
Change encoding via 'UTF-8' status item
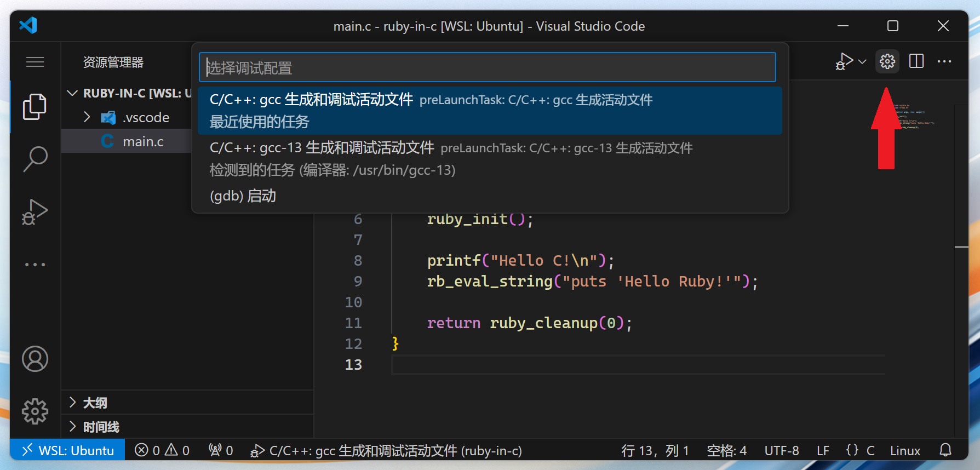pos(782,450)
